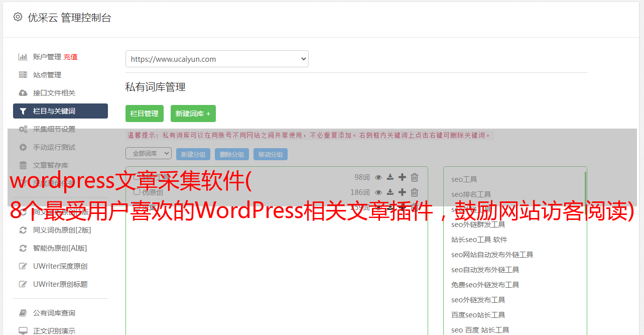Click the 186词 count on 伪原创 row
644x335 pixels.
(x=360, y=192)
